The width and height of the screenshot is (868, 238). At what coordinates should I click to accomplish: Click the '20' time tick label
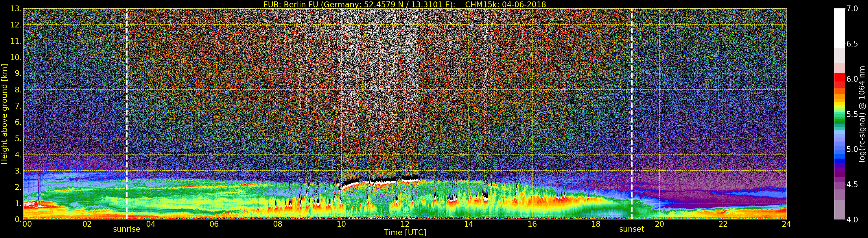[x=659, y=224]
